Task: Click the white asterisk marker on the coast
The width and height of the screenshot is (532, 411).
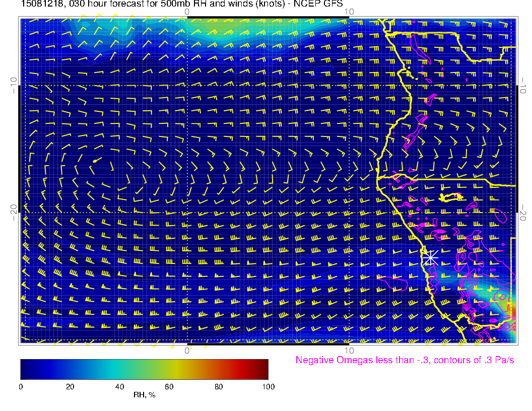Action: click(x=430, y=257)
